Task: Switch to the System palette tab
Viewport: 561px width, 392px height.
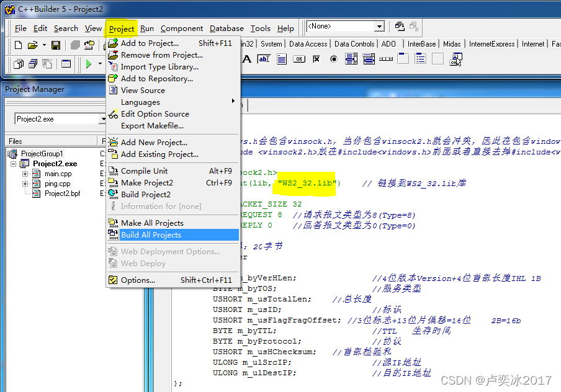Action: pos(271,44)
